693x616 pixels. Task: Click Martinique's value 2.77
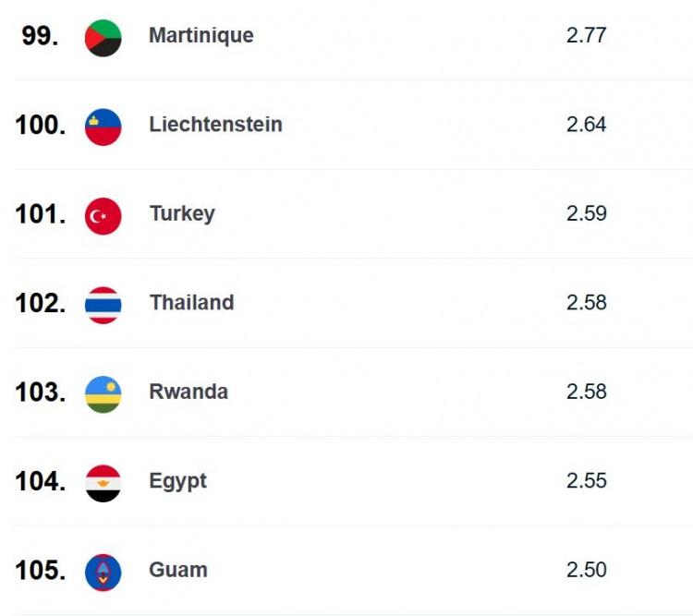[x=586, y=35]
